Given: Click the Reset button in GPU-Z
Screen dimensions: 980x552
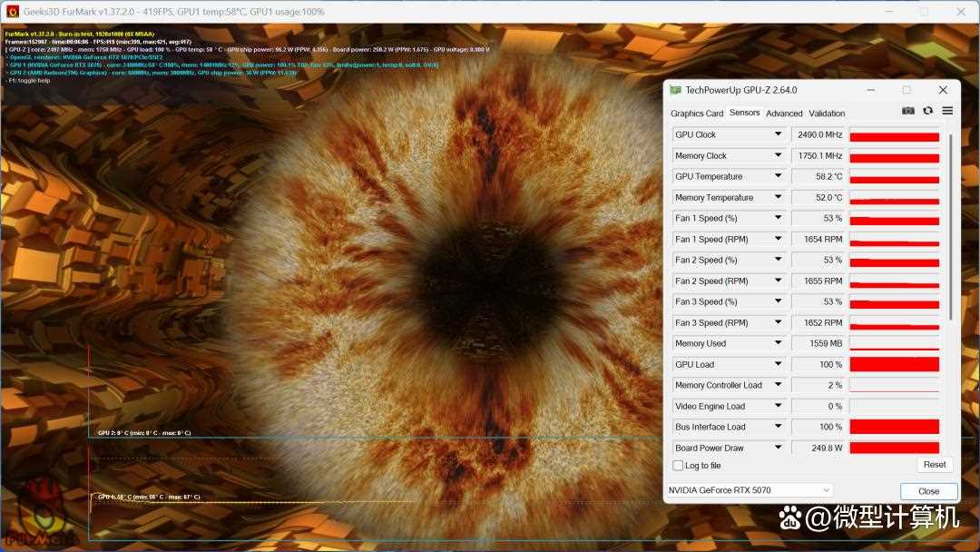Looking at the screenshot, I should tap(935, 465).
